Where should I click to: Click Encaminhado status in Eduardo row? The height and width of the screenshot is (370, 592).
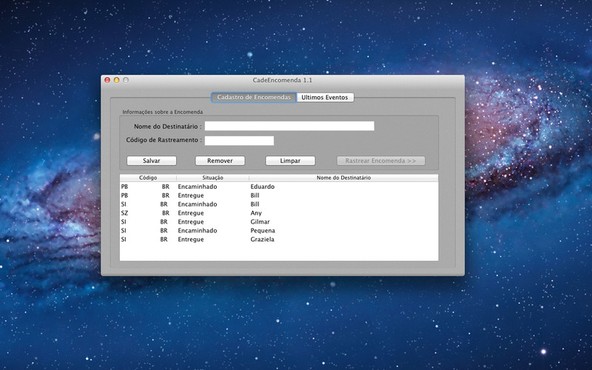197,187
